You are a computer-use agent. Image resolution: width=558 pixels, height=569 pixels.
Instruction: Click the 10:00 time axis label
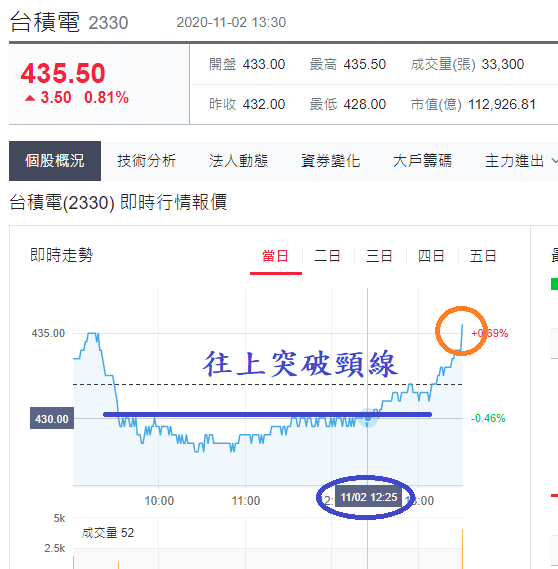click(159, 501)
